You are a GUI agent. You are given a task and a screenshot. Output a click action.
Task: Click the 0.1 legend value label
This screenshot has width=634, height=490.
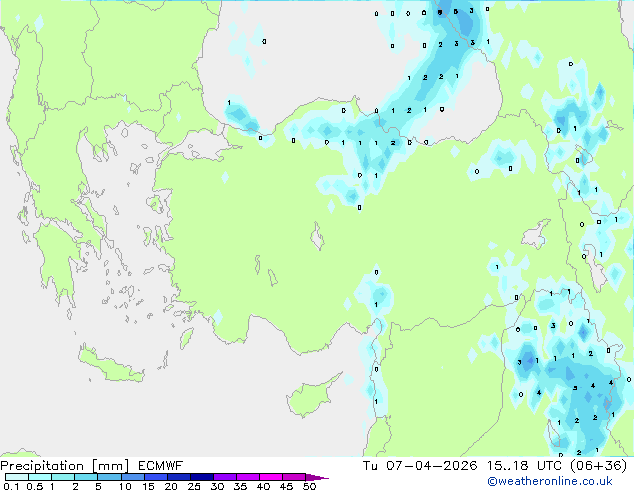click(x=11, y=486)
